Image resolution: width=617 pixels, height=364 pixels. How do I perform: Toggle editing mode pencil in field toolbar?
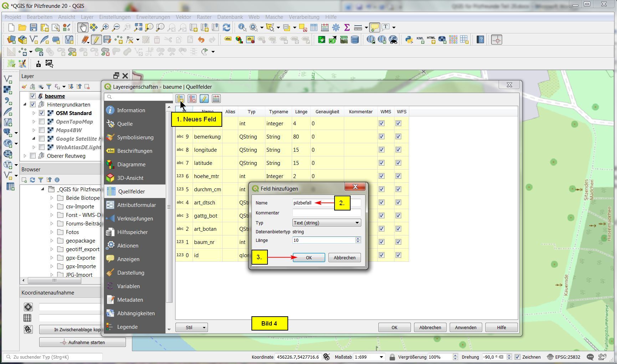pos(204,99)
